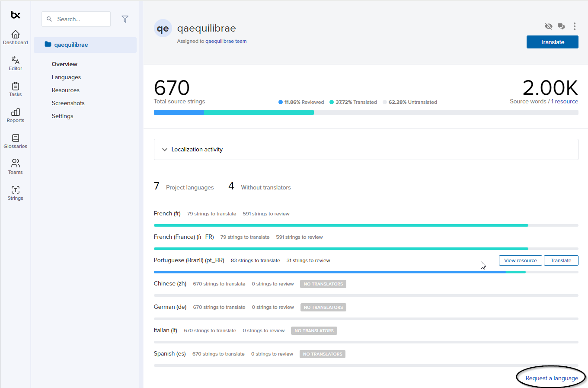The height and width of the screenshot is (388, 588).
Task: Open the Resources section
Action: pos(65,90)
